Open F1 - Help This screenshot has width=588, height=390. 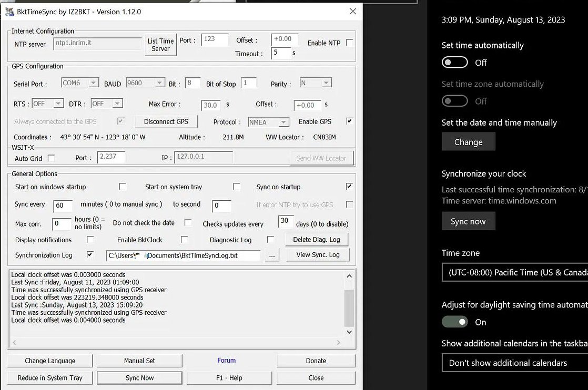tap(229, 378)
